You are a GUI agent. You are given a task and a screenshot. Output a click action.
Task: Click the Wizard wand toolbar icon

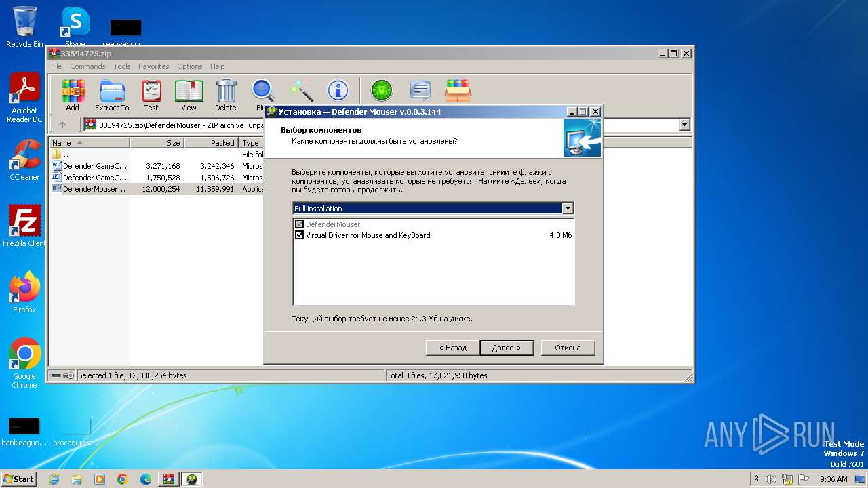pos(301,90)
